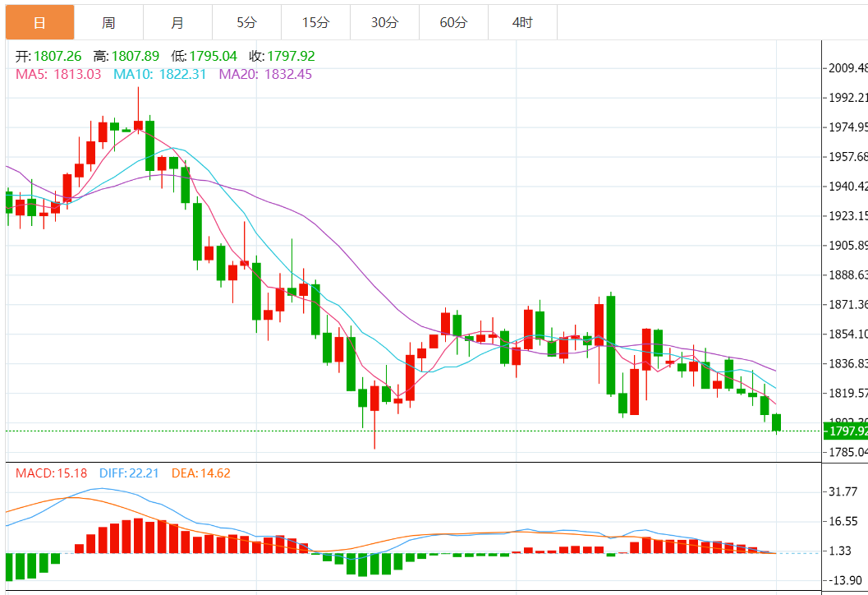Open the 4时 timeframe tab
868x595 pixels.
[x=522, y=23]
